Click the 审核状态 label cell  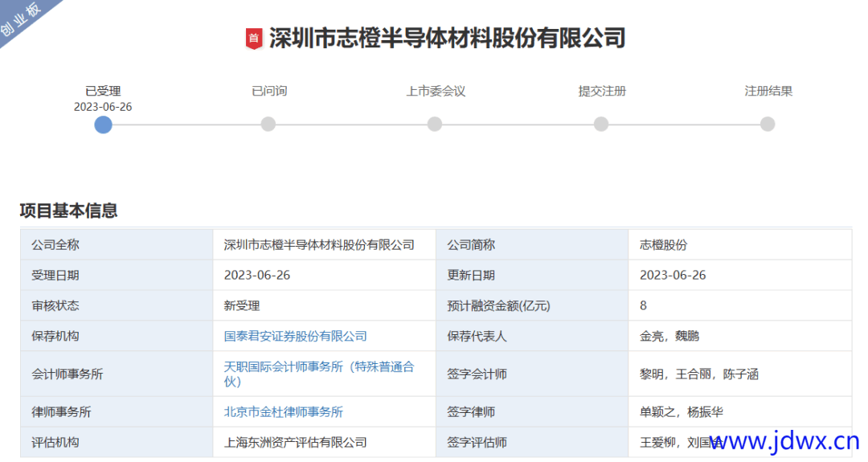(x=117, y=305)
